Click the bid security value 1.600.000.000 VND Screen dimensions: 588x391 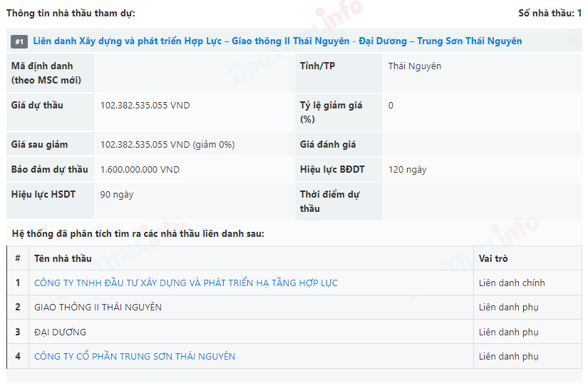140,170
